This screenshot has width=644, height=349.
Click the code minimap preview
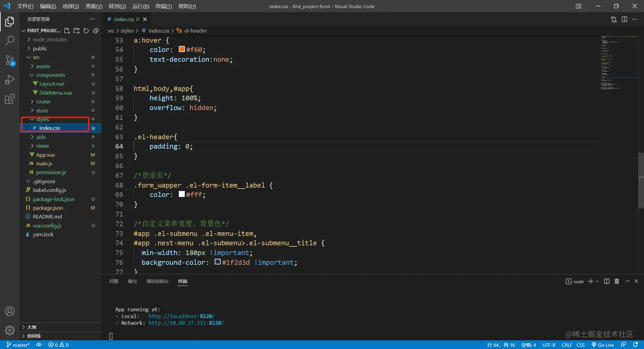click(x=619, y=62)
